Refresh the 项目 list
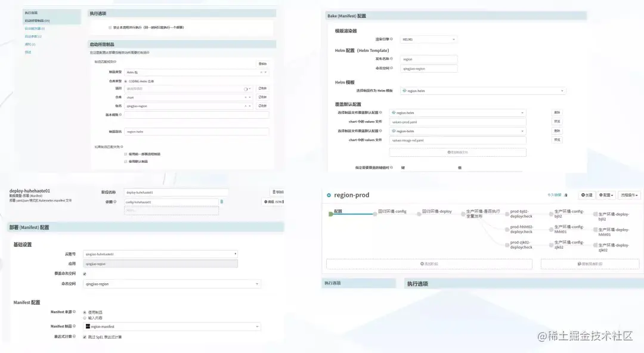Screen dimensions: 644x353 click(262, 89)
